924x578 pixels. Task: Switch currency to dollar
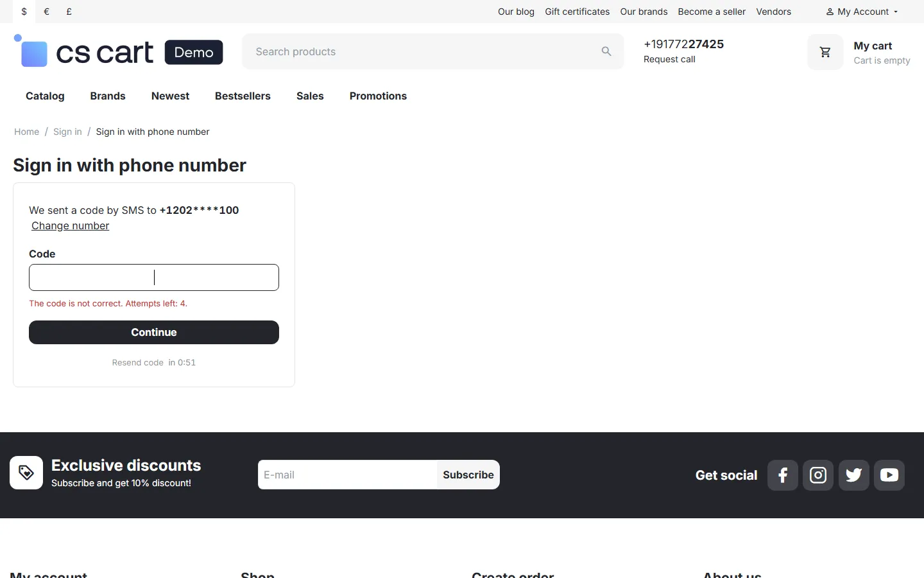24,12
